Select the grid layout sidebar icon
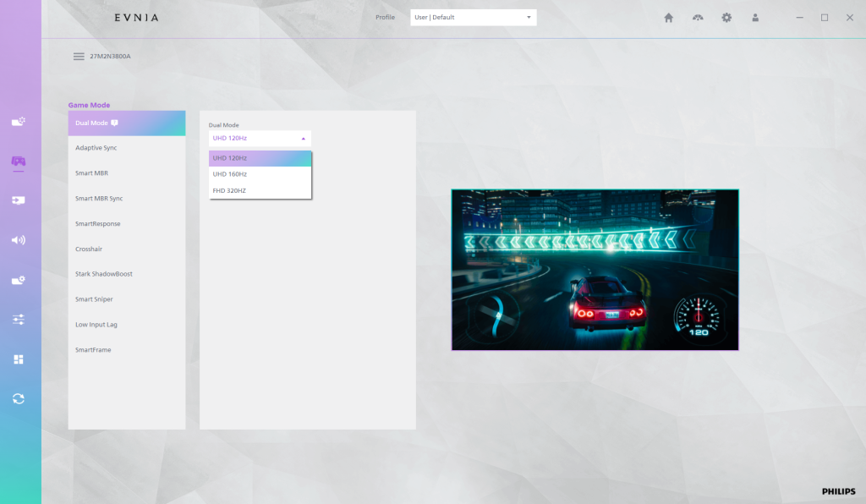The image size is (866, 504). [x=19, y=359]
